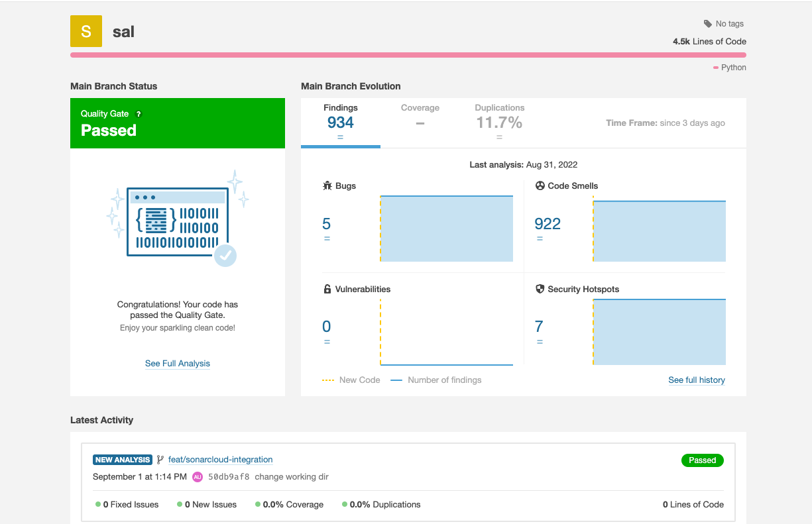Screen dimensions: 812x524
Task: Click the yellow 'S' project avatar
Action: [86, 31]
